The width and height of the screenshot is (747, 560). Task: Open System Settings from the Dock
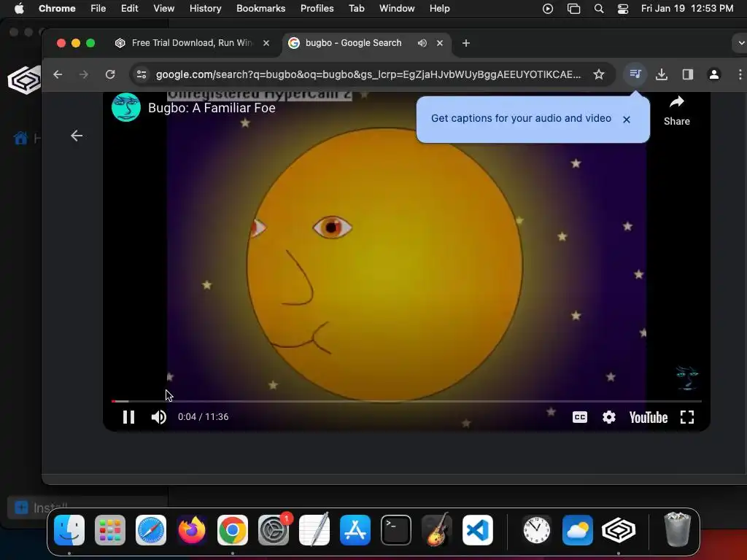pos(274,530)
